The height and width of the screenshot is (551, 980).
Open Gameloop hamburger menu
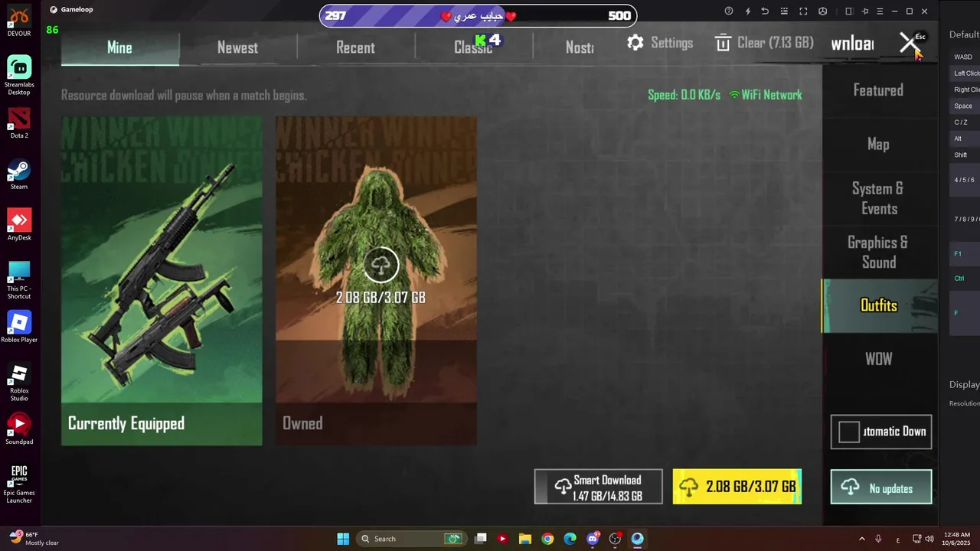[x=879, y=11]
